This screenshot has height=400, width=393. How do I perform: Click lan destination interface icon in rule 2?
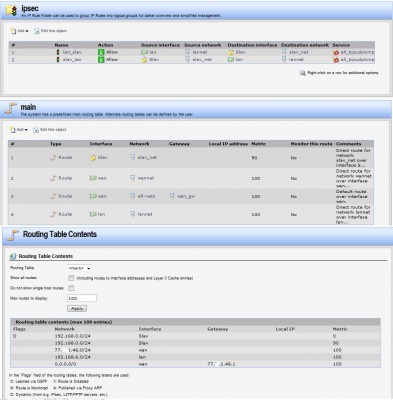click(231, 60)
